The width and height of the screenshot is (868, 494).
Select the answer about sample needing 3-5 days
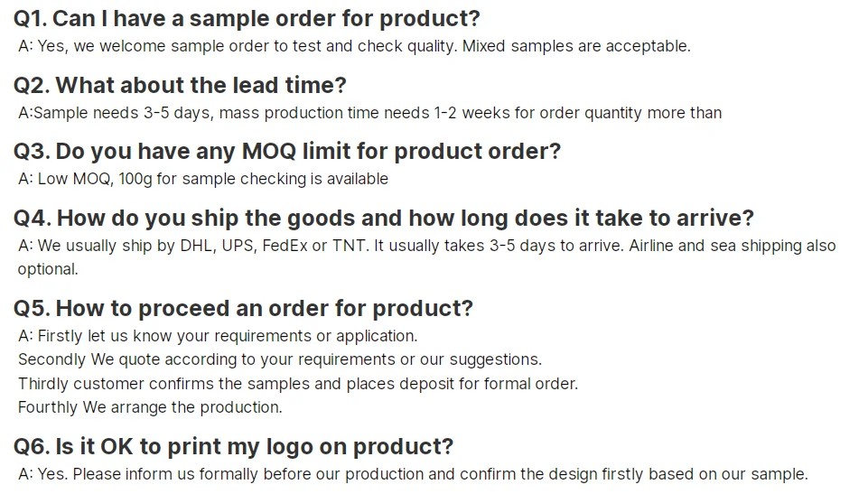[x=369, y=113]
